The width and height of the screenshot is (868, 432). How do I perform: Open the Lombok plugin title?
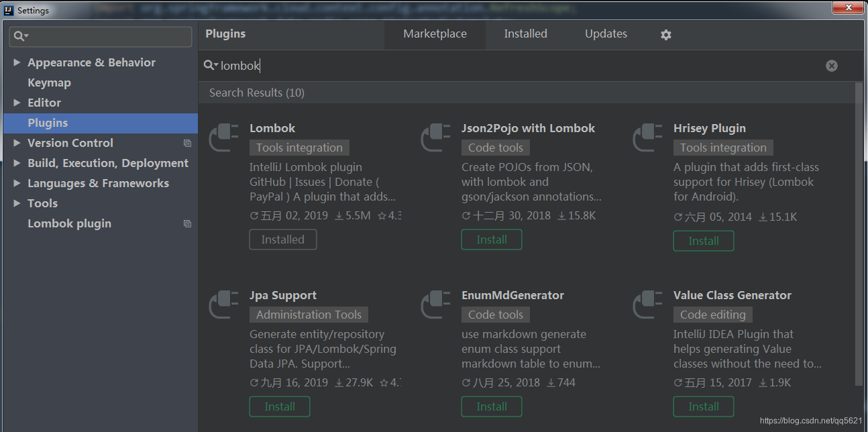(272, 129)
